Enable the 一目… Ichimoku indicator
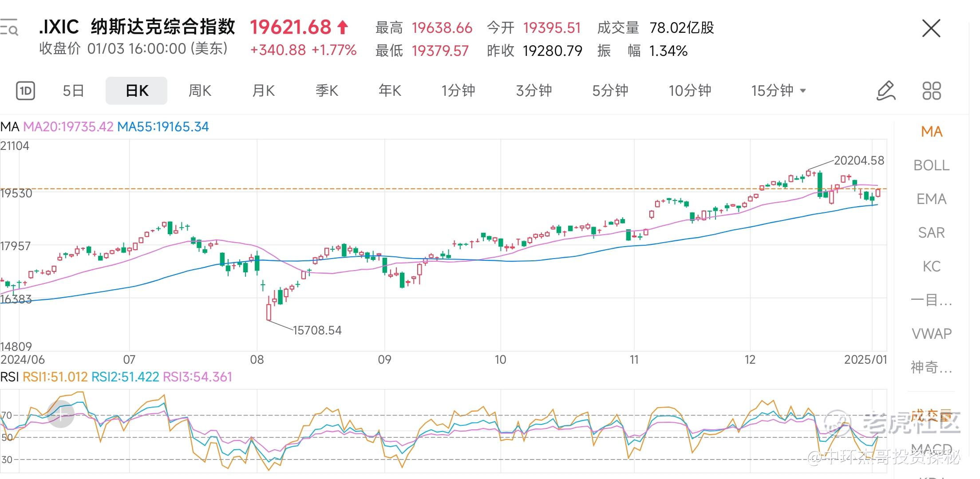980x479 pixels. (932, 300)
